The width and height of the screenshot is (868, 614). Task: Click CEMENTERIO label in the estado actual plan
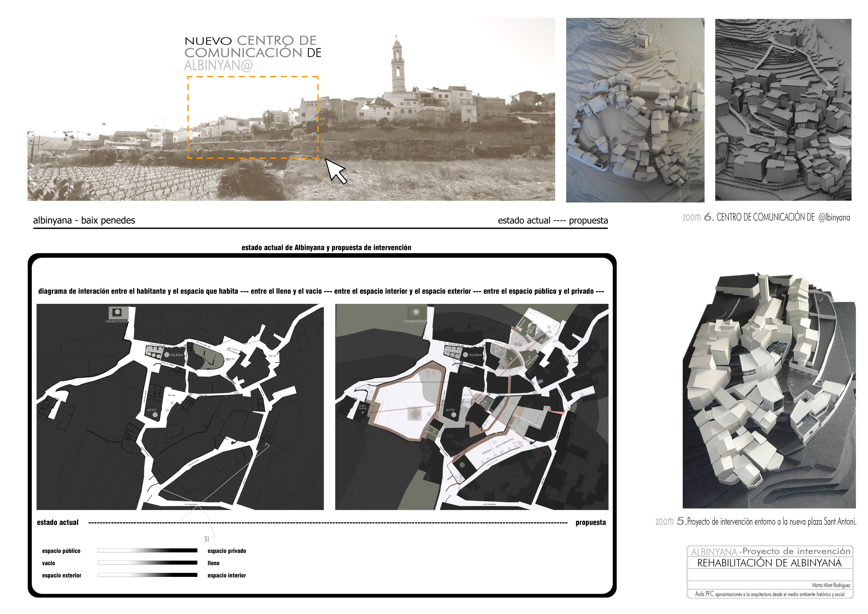coord(117,321)
